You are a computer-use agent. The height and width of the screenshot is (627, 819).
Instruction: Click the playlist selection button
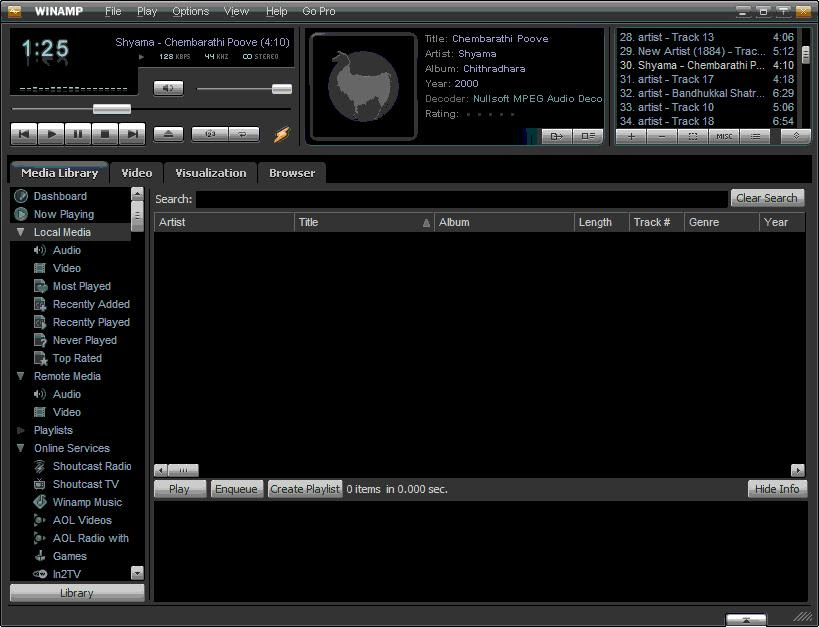(693, 136)
